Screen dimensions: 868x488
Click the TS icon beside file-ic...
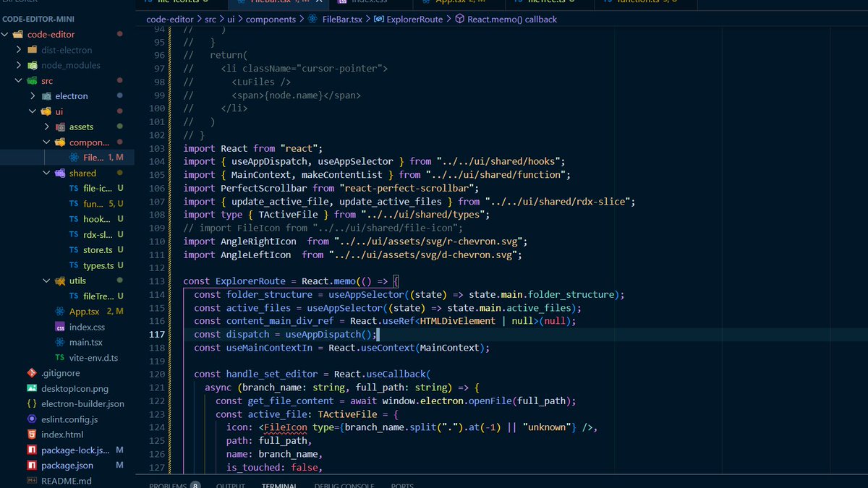[x=74, y=188]
